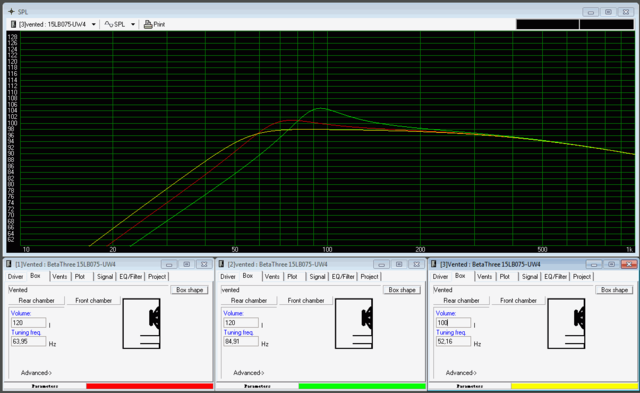Screen dimensions: 640x393
Task: Open Project tab in [2]vented window
Action: pos(369,277)
